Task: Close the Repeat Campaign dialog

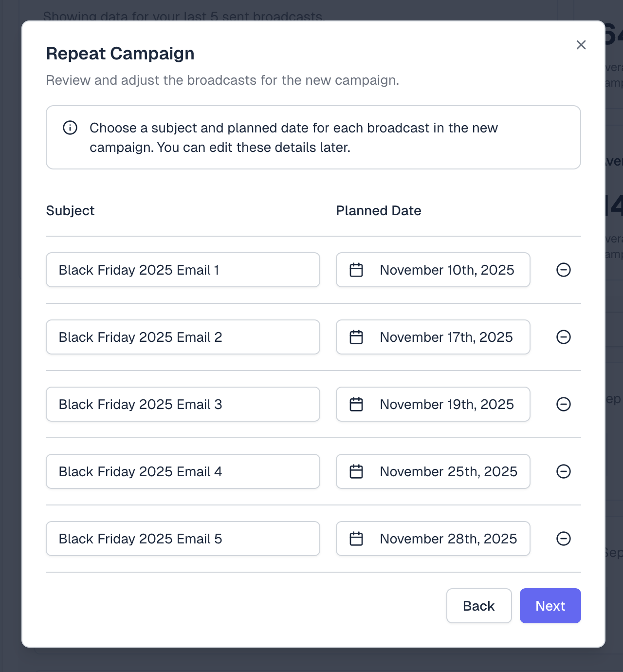Action: (x=581, y=45)
